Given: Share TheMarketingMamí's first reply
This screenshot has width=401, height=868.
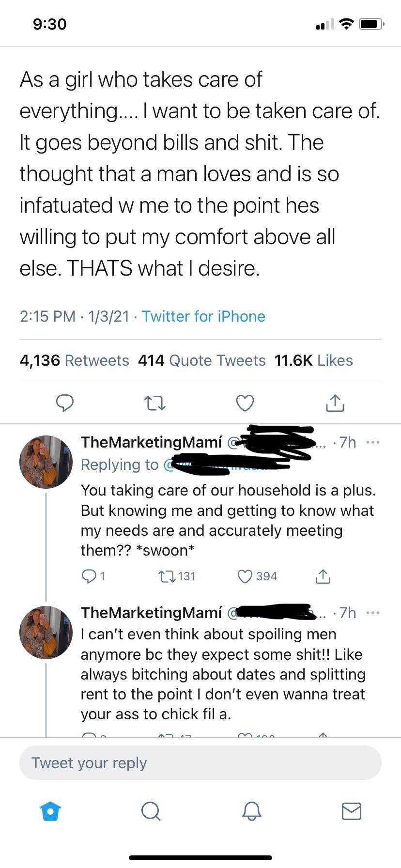Looking at the screenshot, I should pos(323,576).
